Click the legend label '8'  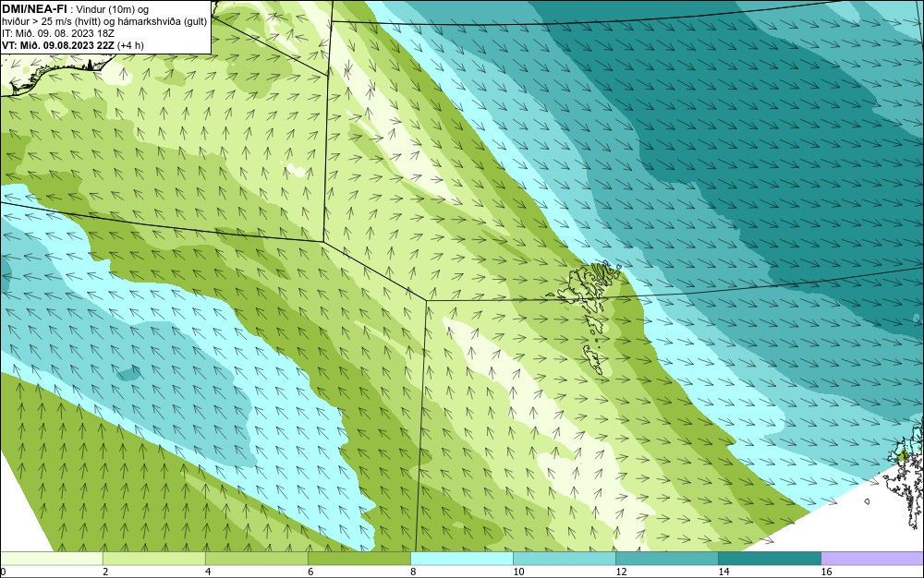[x=413, y=572]
